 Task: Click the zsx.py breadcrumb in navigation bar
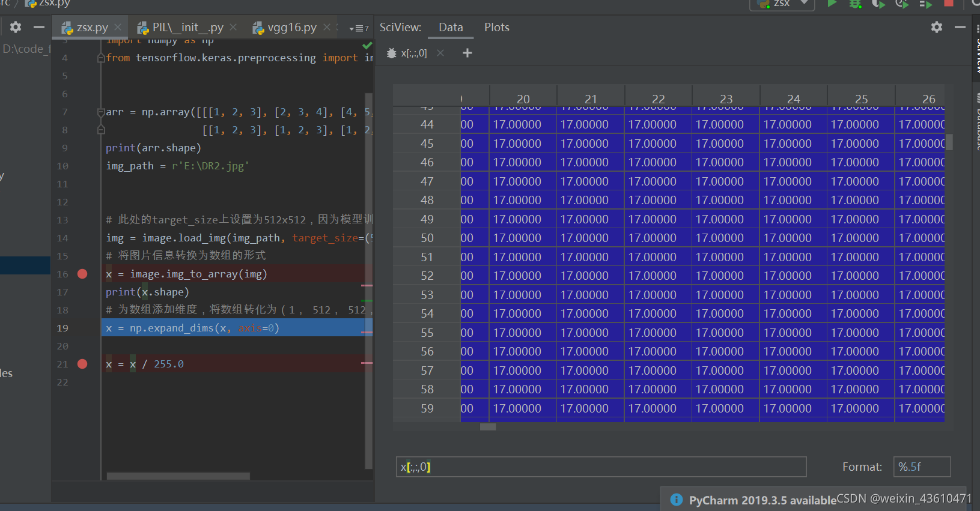(x=47, y=4)
